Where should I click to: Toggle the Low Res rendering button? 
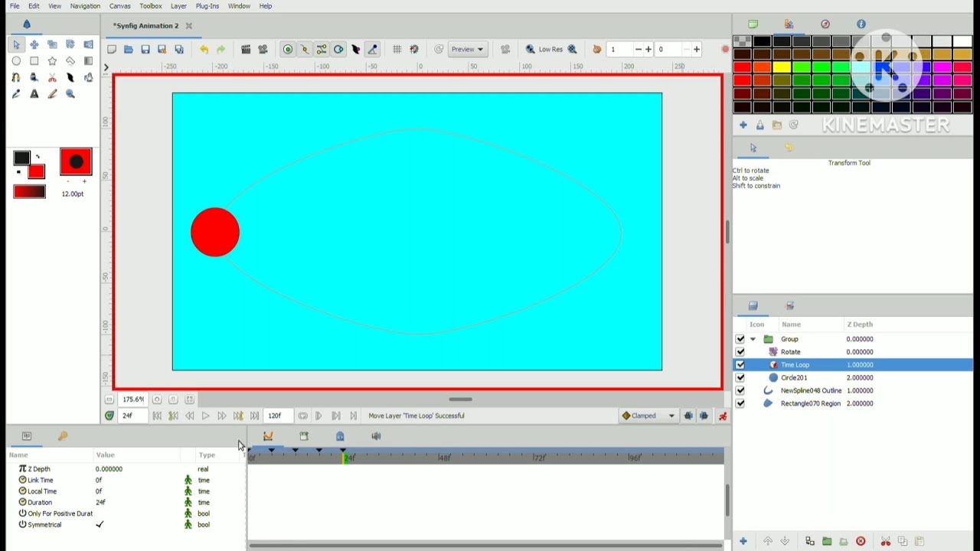pos(550,50)
